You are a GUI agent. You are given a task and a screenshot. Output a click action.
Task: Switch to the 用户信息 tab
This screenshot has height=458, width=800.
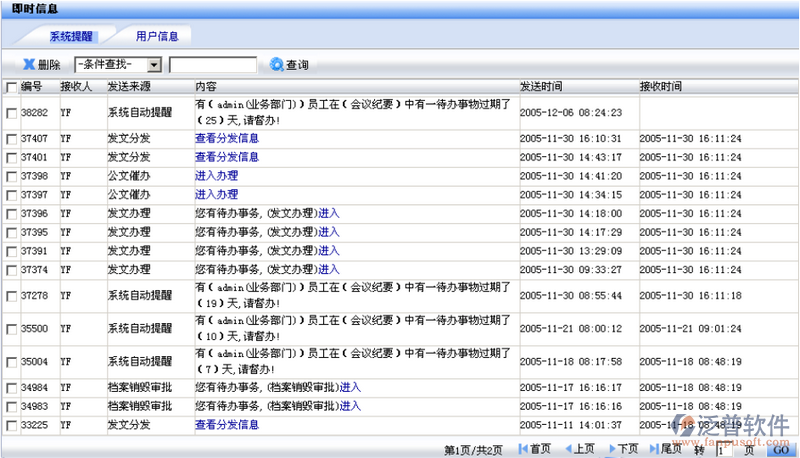(157, 36)
